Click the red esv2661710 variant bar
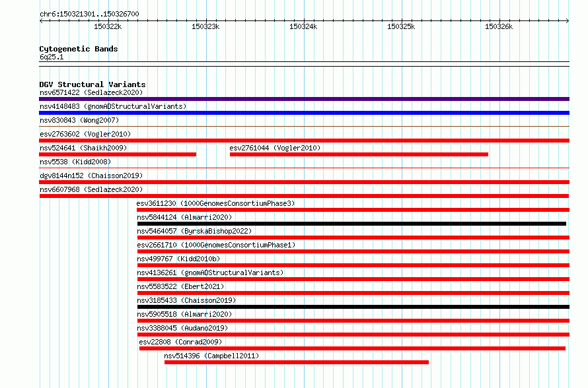The width and height of the screenshot is (588, 388). [x=353, y=251]
